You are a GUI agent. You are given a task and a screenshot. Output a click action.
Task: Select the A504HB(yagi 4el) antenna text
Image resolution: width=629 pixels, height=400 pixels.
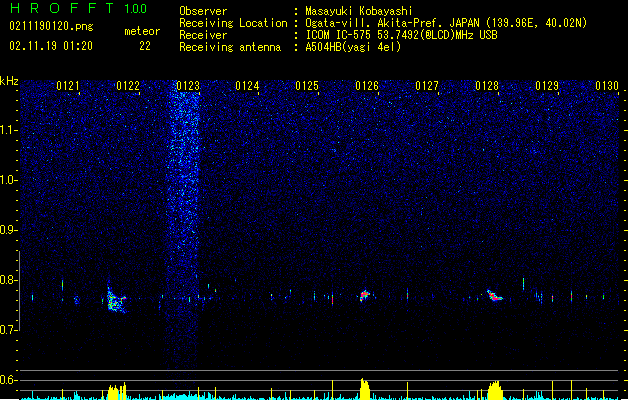pos(353,47)
